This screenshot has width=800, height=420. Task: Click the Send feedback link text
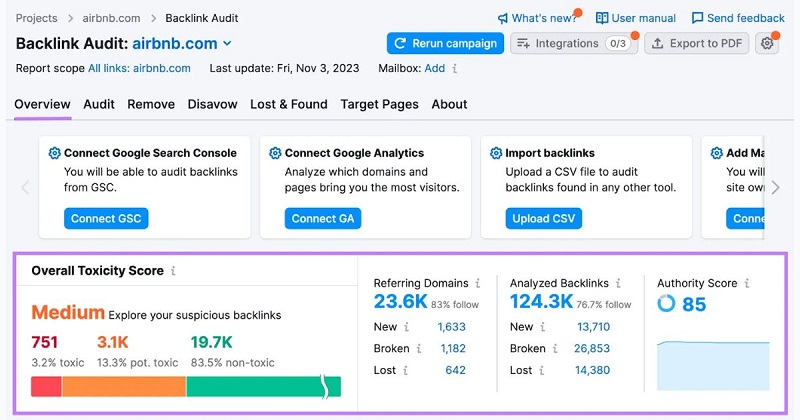[x=746, y=18]
